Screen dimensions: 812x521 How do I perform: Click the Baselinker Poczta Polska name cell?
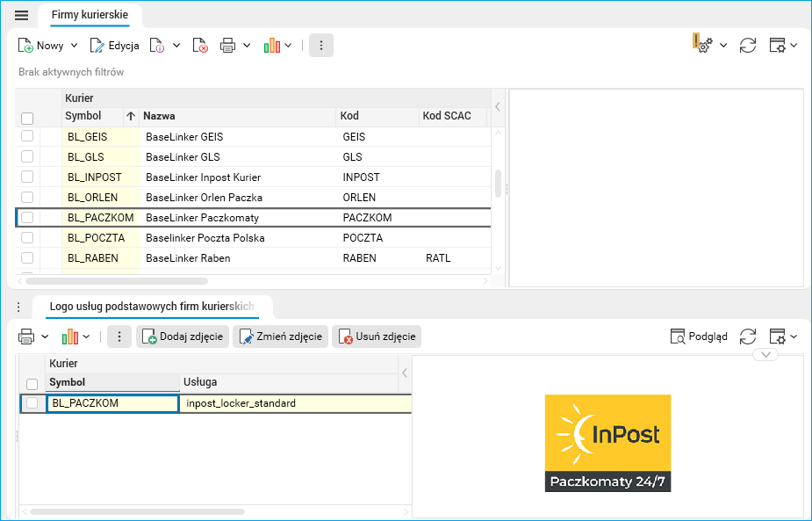pos(205,238)
